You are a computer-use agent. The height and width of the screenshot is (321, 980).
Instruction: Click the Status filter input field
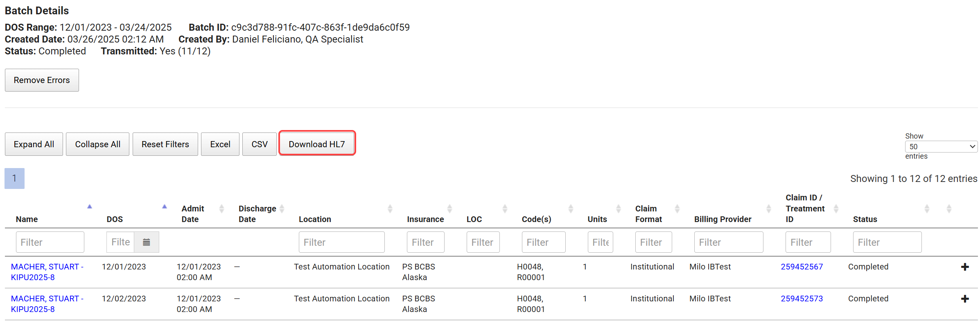[887, 242]
